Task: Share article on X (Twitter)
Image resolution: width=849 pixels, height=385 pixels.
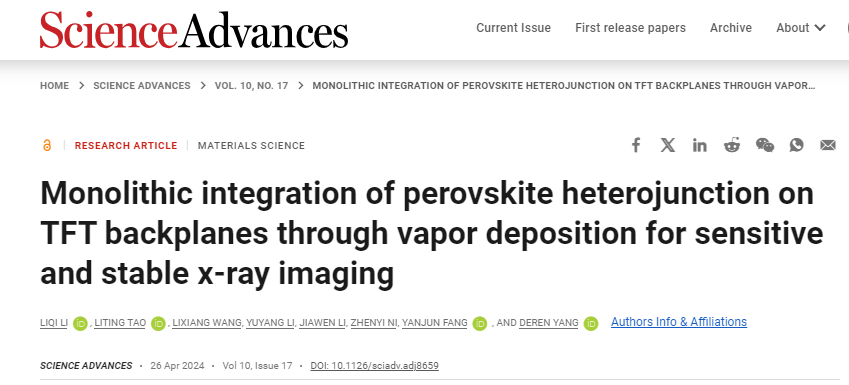Action: pyautogui.click(x=668, y=145)
